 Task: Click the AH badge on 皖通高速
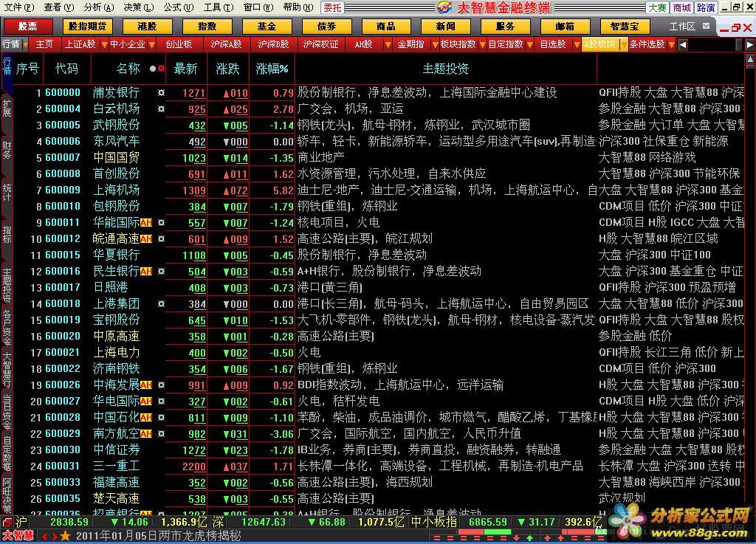(146, 238)
